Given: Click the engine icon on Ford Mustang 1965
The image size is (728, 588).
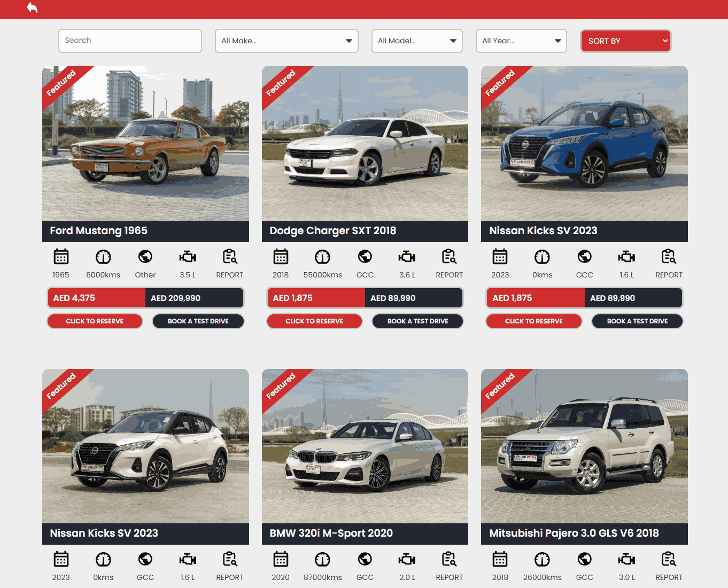Looking at the screenshot, I should (x=188, y=257).
